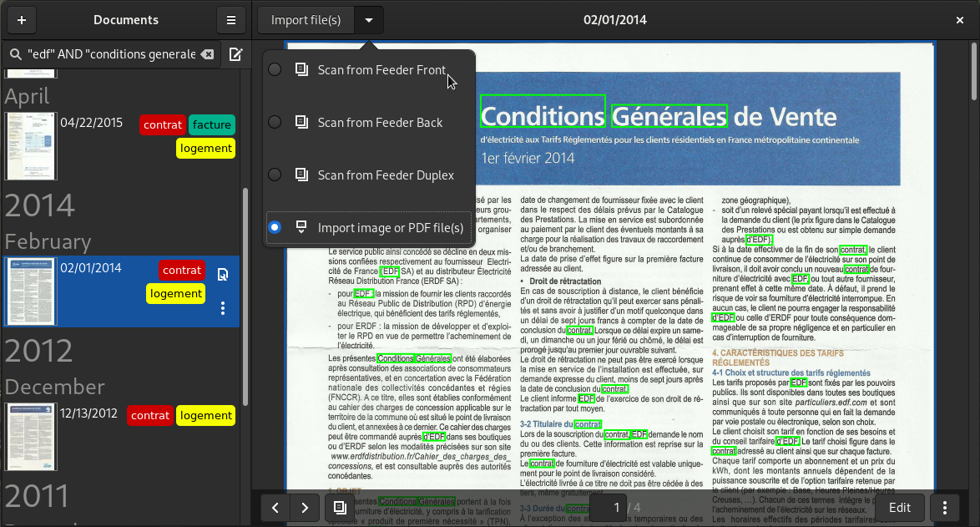Select Scan from Feeder Duplex option
Image resolution: width=980 pixels, height=527 pixels.
coord(386,175)
